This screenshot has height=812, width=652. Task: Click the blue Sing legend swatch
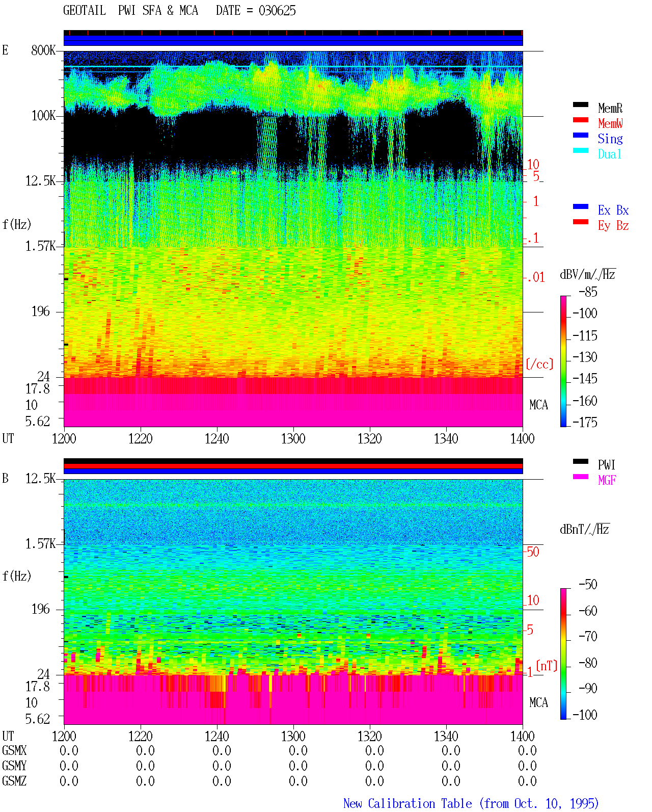point(581,135)
